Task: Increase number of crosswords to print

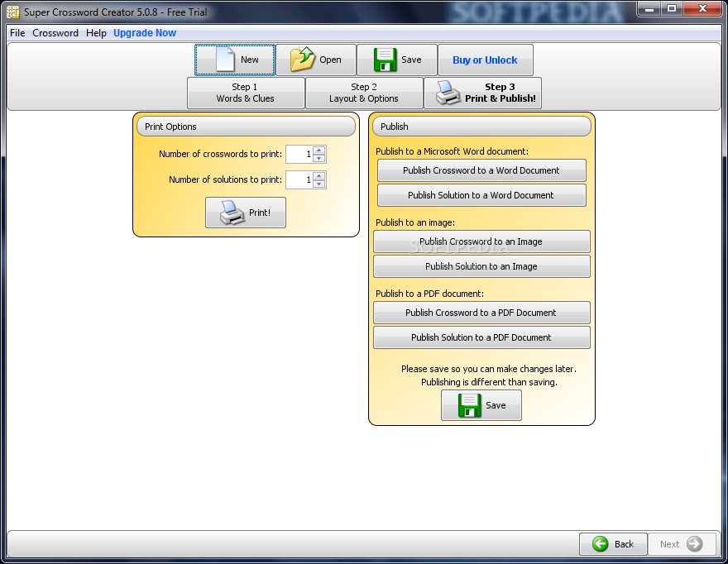Action: click(319, 151)
